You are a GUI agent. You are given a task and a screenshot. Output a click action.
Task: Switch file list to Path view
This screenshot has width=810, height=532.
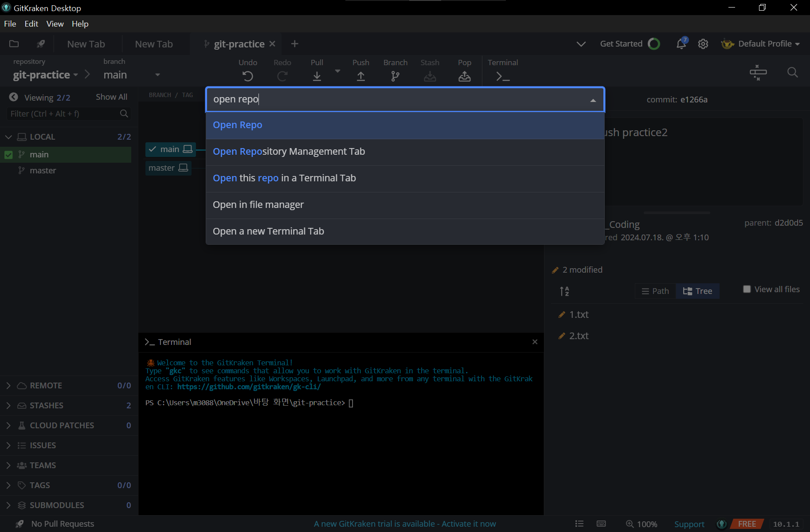[656, 291]
